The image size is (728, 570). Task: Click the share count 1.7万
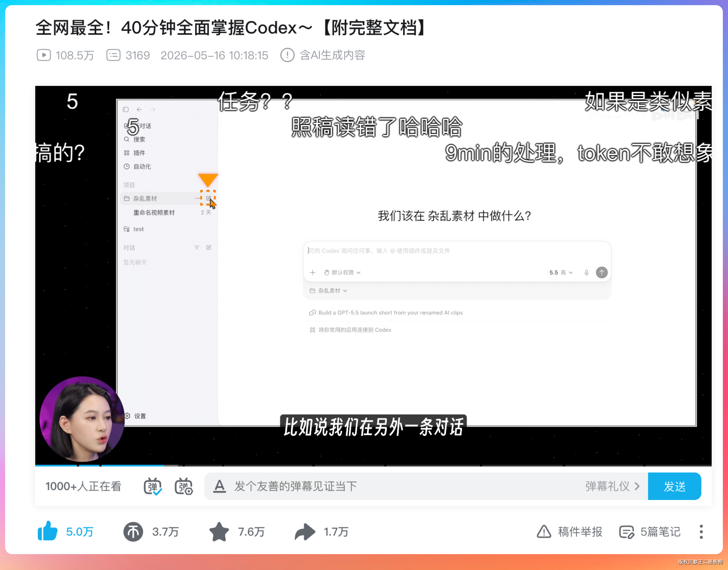336,532
